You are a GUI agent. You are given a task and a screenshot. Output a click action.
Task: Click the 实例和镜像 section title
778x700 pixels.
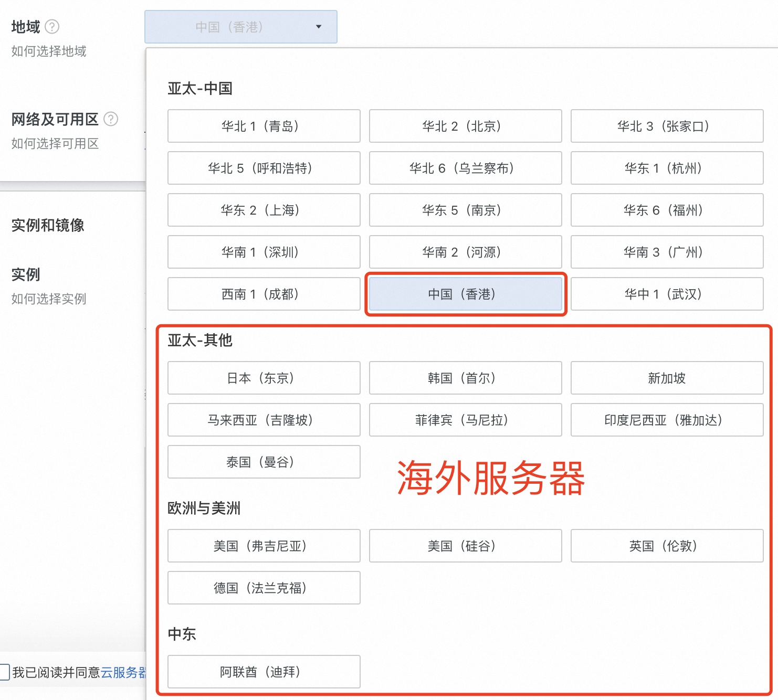48,225
